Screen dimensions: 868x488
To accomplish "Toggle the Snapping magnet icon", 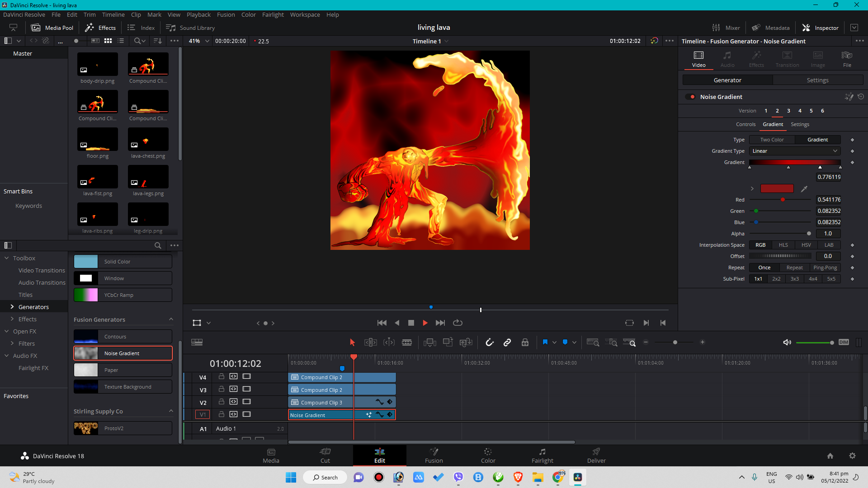I will pos(490,343).
